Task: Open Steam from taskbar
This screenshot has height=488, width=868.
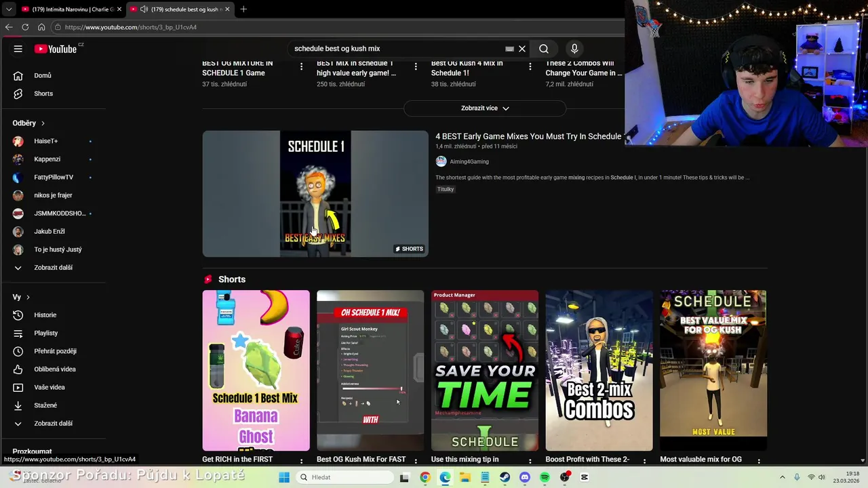Action: click(505, 477)
